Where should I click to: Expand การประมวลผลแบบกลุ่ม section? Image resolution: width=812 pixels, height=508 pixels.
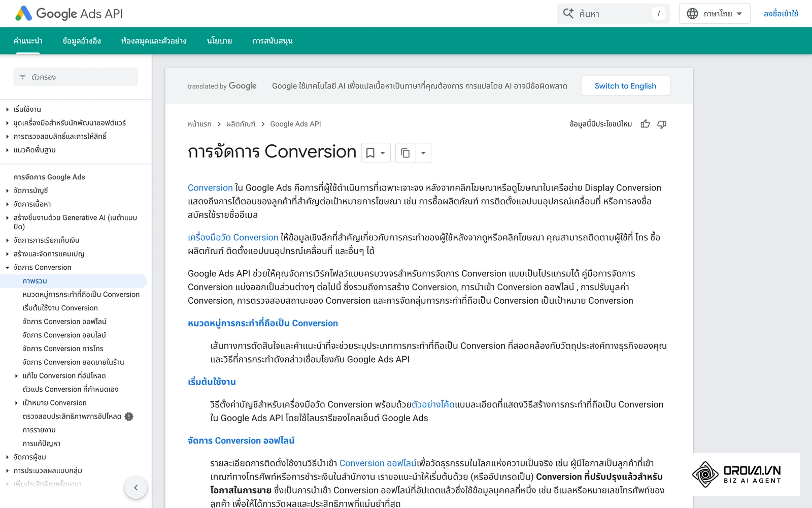pos(7,471)
